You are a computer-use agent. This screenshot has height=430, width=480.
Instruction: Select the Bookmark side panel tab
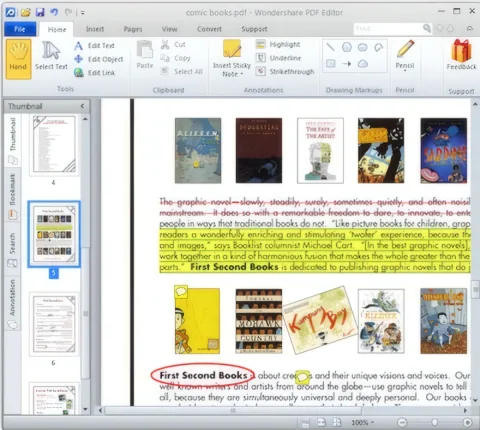(13, 196)
